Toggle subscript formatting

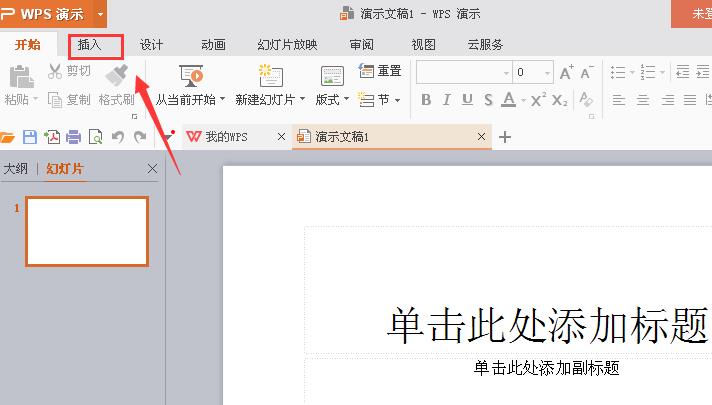[x=559, y=99]
